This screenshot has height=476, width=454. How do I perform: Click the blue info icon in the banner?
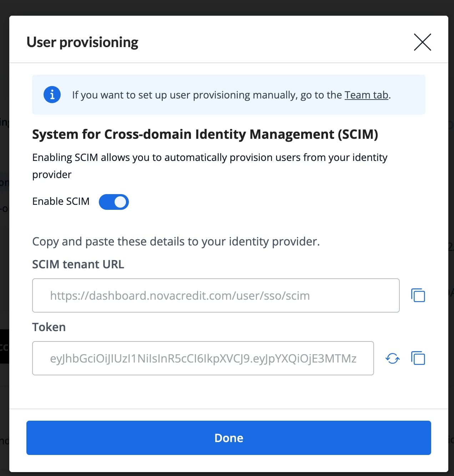(x=52, y=95)
